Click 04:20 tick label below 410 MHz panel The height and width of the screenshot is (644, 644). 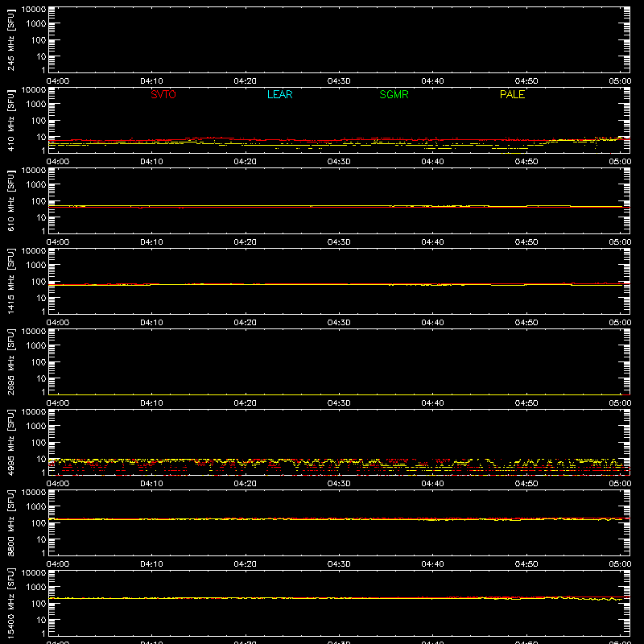point(246,162)
